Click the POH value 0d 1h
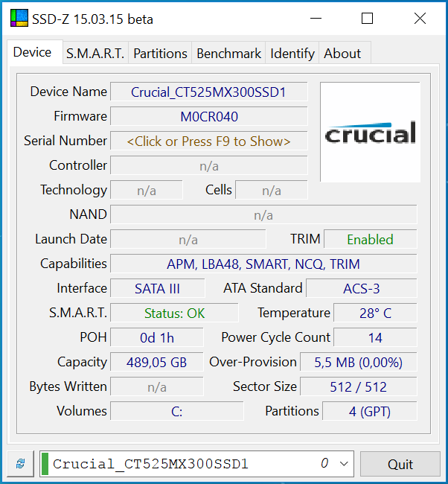Screen dimensions: 448x484 (x=157, y=337)
